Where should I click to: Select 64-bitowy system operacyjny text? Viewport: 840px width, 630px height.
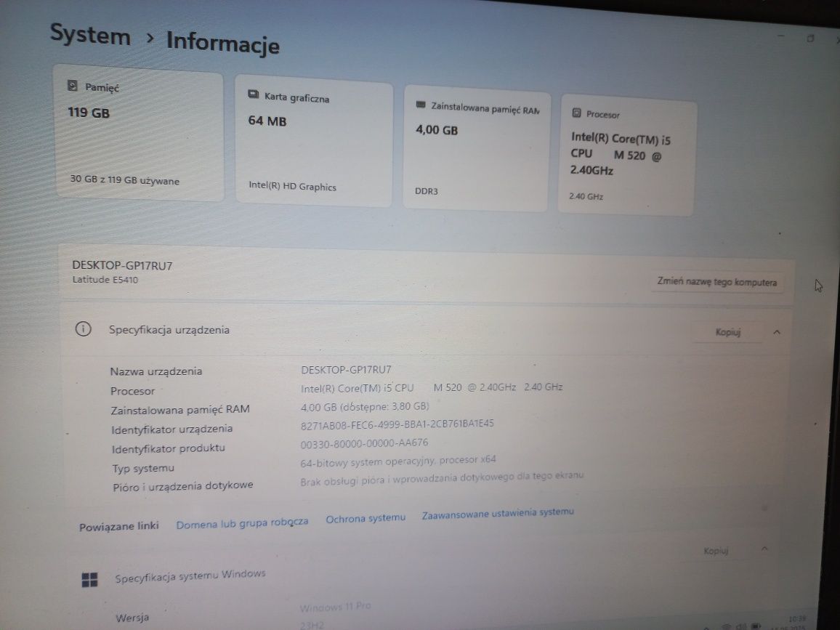click(x=398, y=461)
